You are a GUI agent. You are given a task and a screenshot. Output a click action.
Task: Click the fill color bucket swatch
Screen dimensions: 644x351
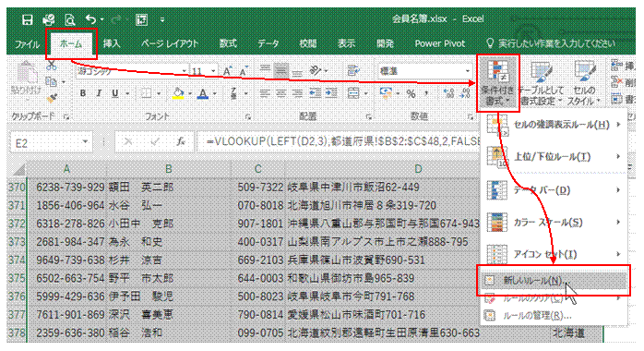(x=178, y=93)
